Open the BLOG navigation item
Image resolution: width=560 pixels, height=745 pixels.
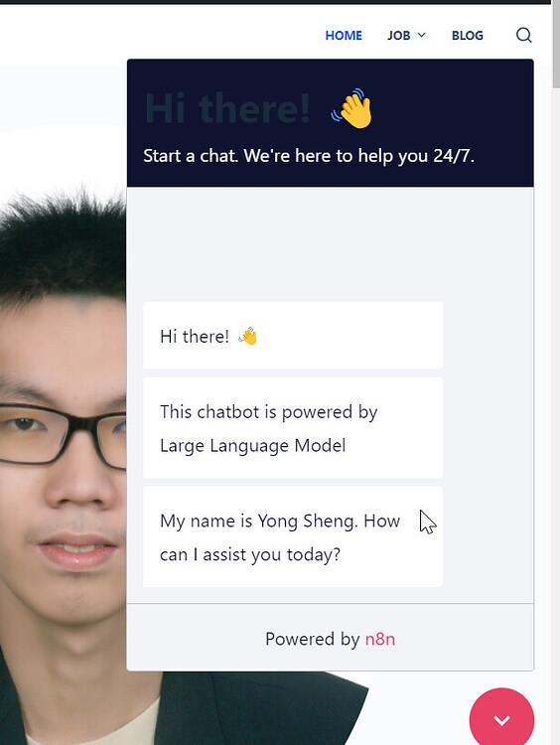[x=468, y=35]
